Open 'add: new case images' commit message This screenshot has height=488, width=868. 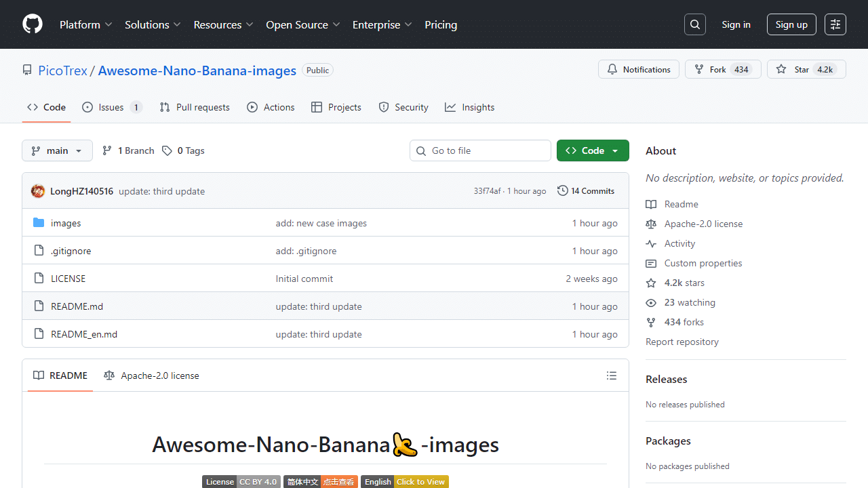[321, 223]
